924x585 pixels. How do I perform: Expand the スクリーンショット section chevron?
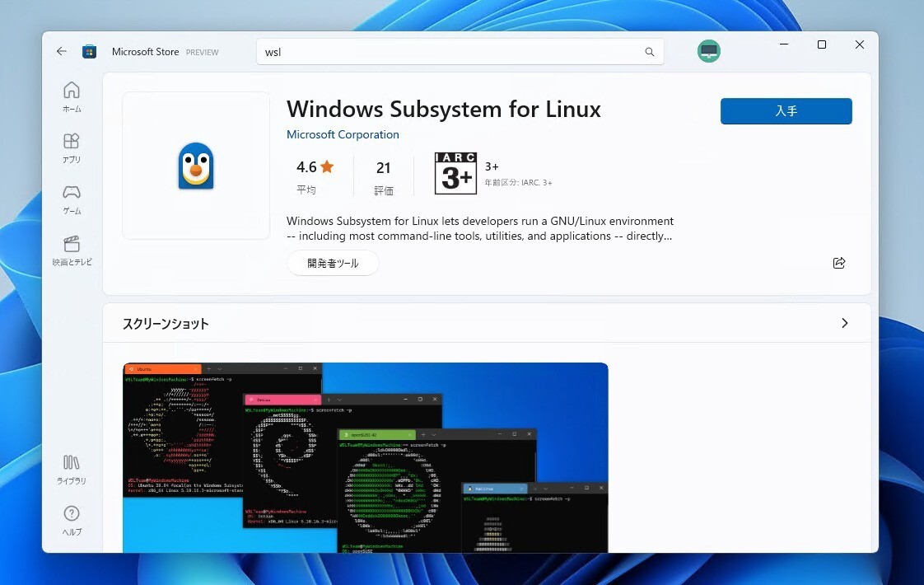click(x=844, y=323)
